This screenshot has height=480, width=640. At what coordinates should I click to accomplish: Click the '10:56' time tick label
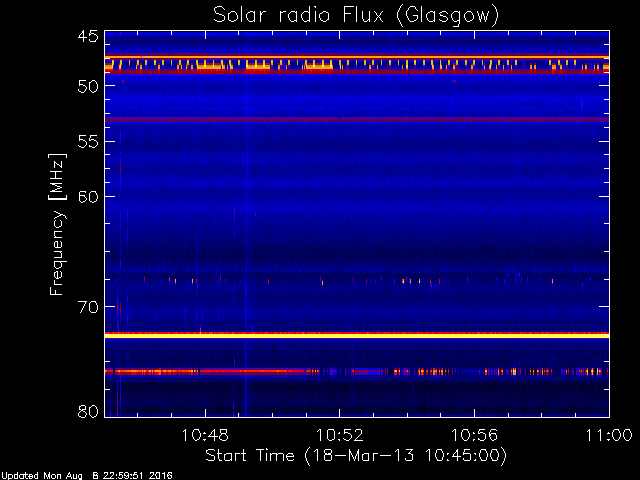(x=474, y=435)
